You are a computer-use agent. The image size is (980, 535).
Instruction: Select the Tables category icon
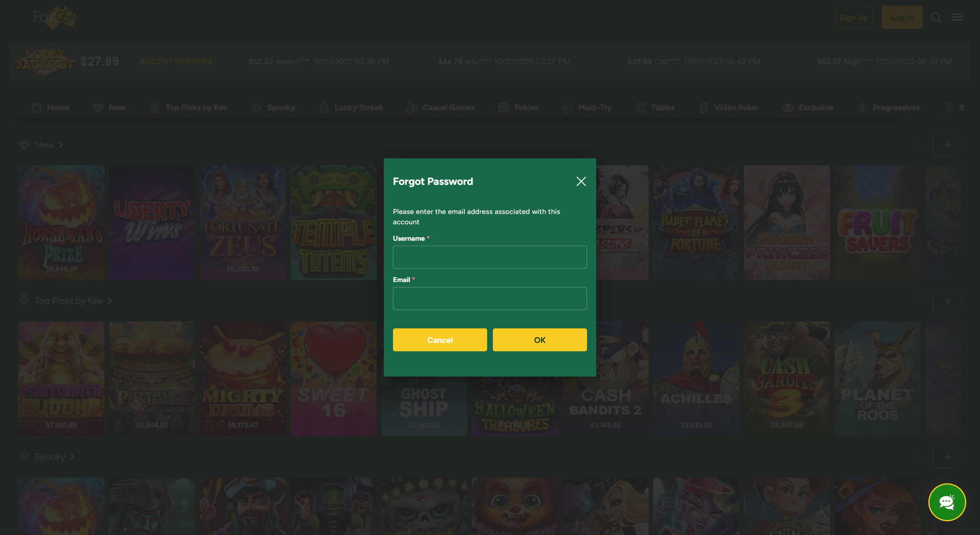pyautogui.click(x=640, y=107)
